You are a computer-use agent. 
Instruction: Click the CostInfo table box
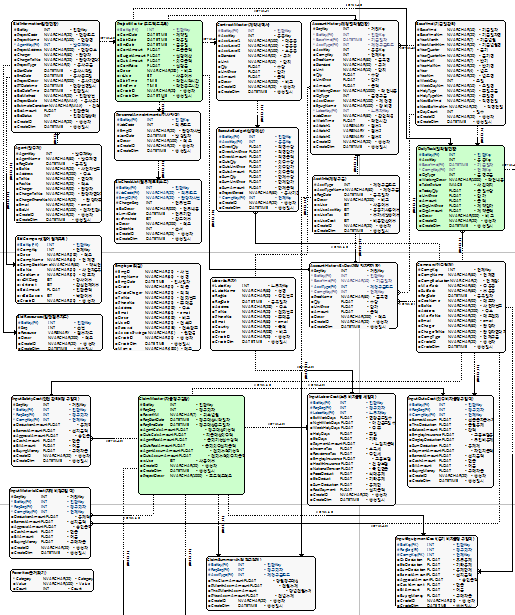coord(357,205)
